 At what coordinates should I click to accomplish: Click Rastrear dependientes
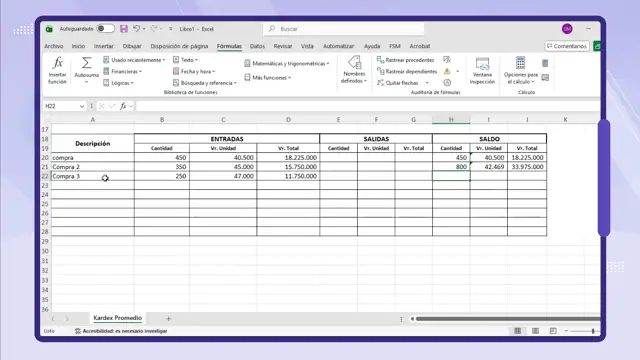[x=407, y=71]
